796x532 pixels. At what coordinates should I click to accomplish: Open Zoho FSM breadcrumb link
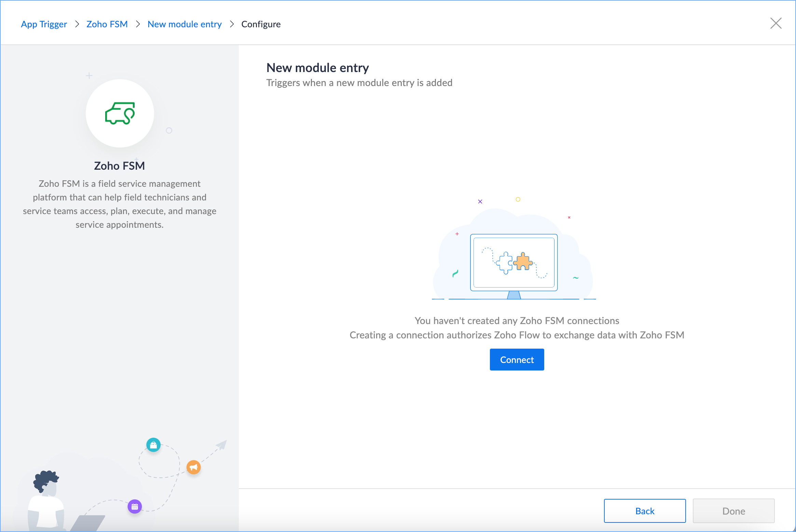[107, 24]
